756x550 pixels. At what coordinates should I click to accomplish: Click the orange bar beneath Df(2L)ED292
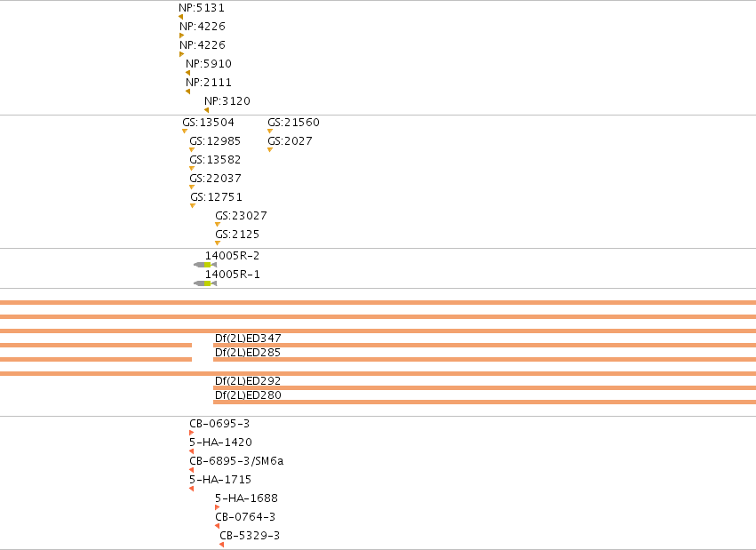[484, 387]
